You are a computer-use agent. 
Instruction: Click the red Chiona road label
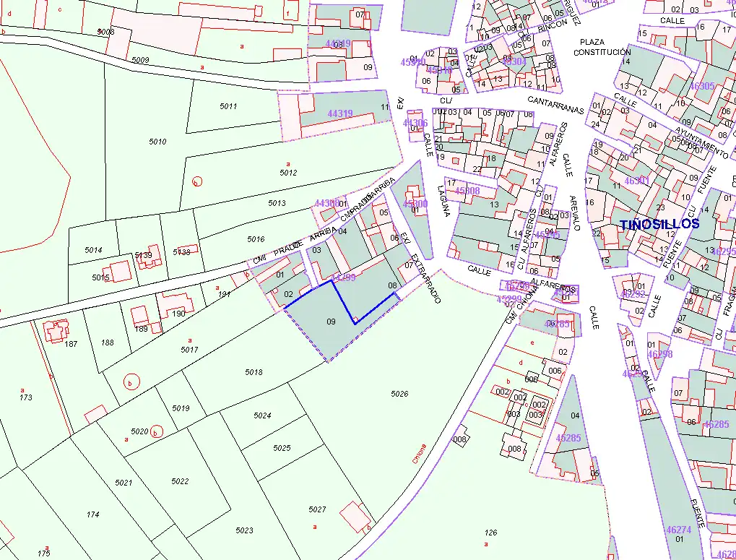coord(419,454)
